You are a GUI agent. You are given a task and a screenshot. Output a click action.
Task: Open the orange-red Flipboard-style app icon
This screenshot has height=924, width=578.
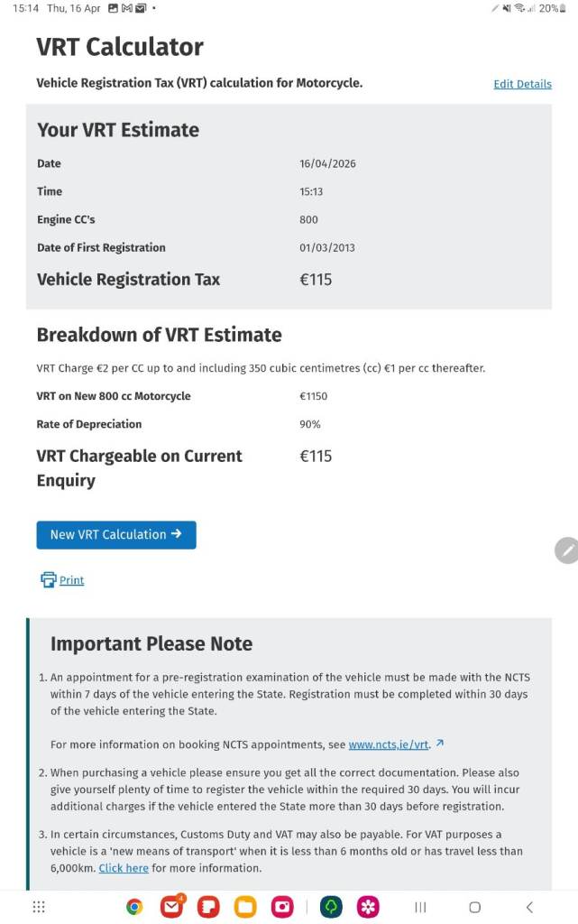208,907
